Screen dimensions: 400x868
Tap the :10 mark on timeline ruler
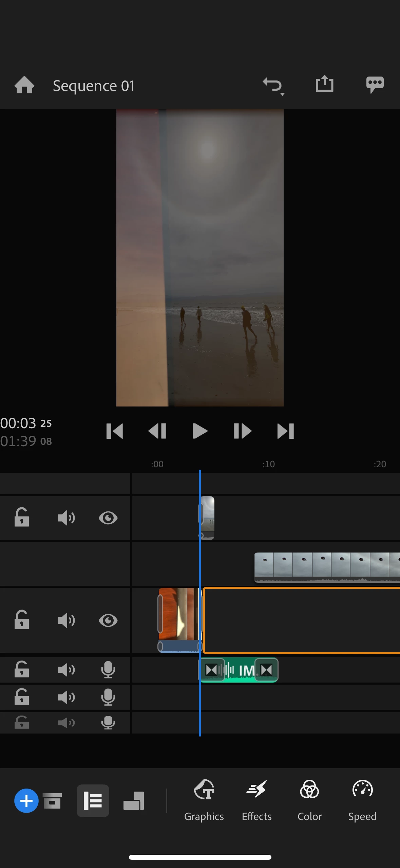point(268,464)
